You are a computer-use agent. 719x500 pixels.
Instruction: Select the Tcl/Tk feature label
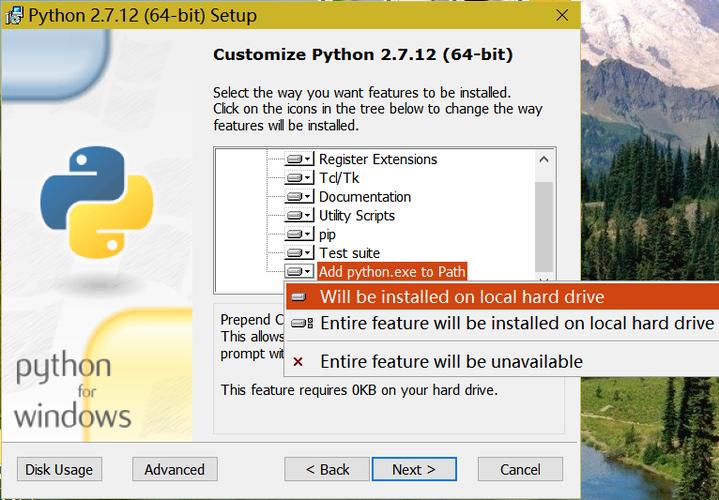pyautogui.click(x=339, y=178)
